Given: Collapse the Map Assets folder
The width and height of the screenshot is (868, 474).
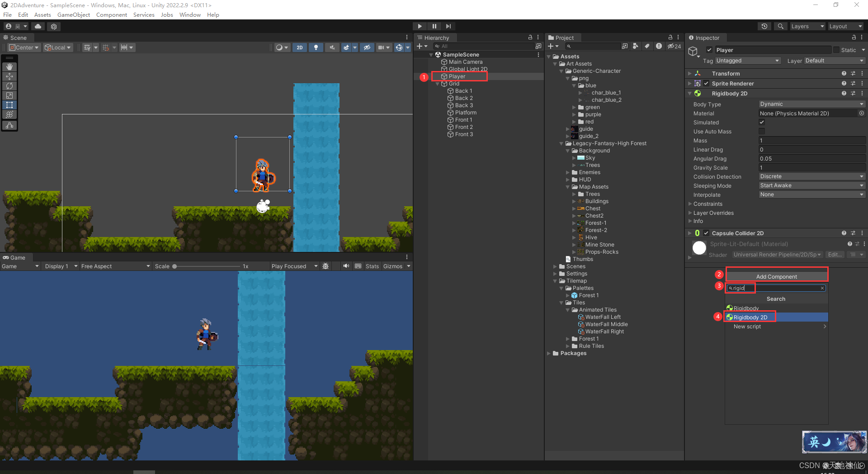Looking at the screenshot, I should click(568, 187).
